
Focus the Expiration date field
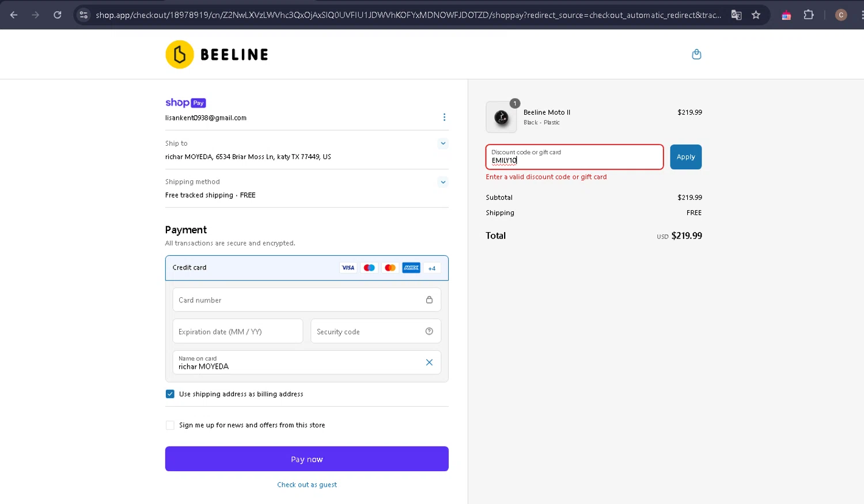click(x=238, y=331)
